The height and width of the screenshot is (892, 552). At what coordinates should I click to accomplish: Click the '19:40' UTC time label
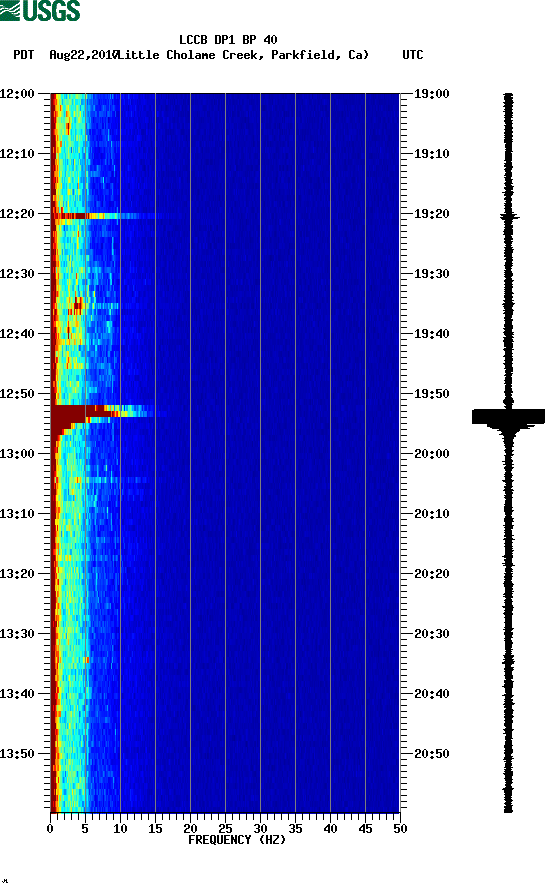pyautogui.click(x=431, y=334)
